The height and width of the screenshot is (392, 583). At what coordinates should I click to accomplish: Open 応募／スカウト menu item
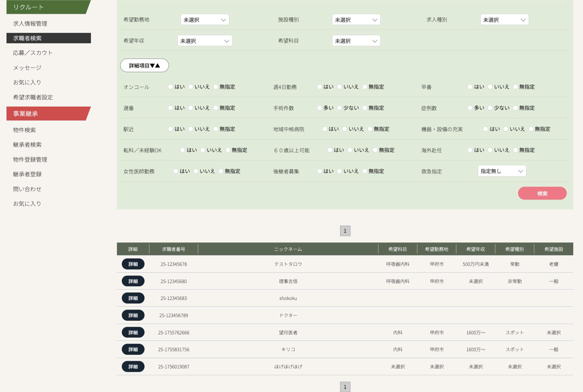[x=33, y=53]
